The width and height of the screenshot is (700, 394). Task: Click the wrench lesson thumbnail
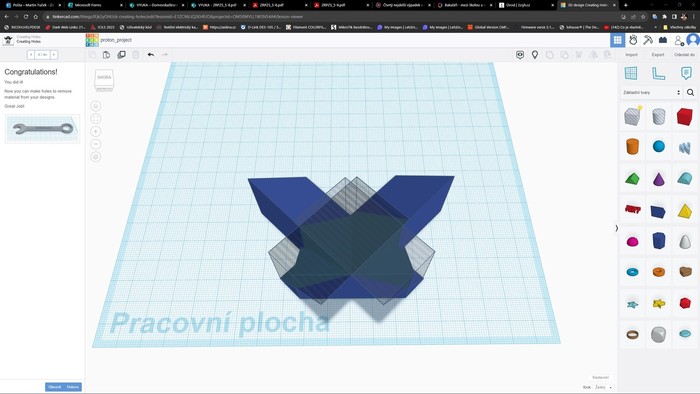(x=42, y=129)
